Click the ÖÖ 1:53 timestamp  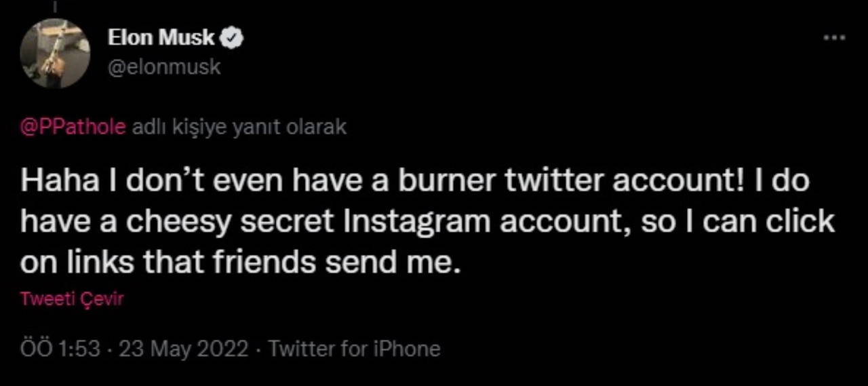click(60, 349)
